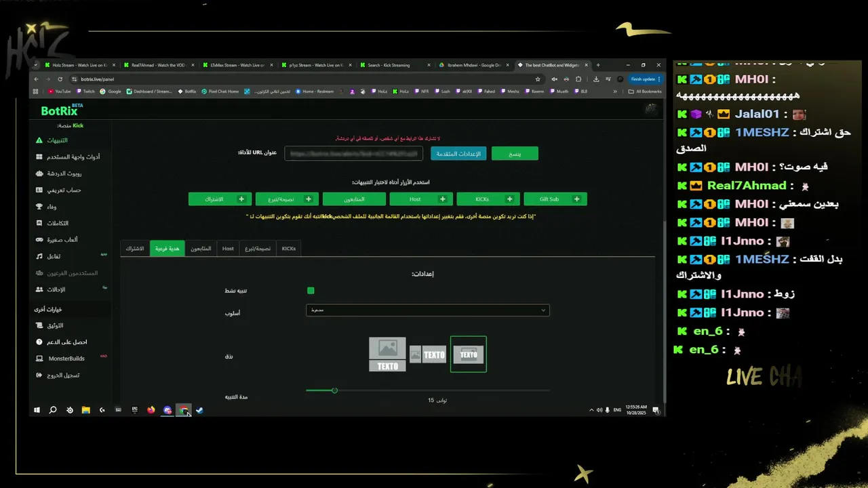Switch to the Followers (المتابعون) settings tab
Viewport: 868px width, 488px height.
201,249
